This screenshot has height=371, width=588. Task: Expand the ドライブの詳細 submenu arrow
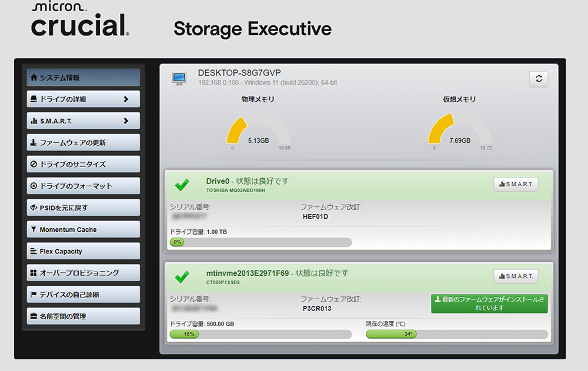tap(126, 99)
